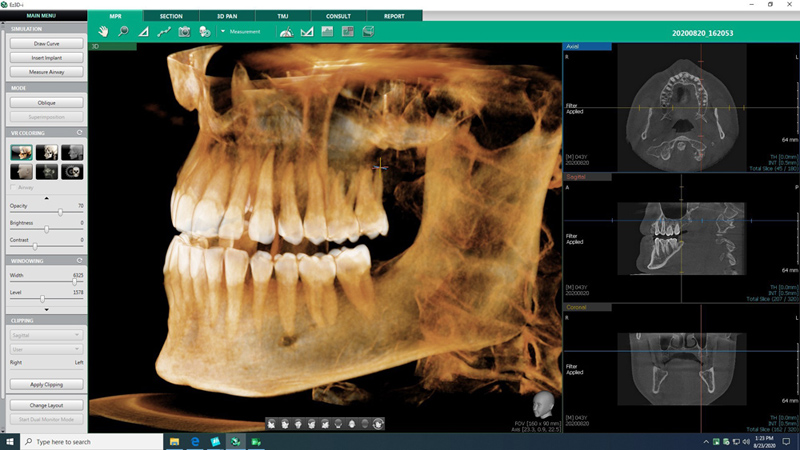Select the polyline curve tool
This screenshot has height=450, width=800.
pos(164,32)
